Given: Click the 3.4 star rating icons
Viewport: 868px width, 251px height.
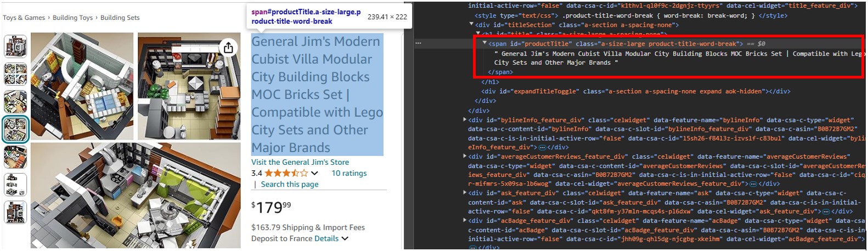Looking at the screenshot, I should [x=286, y=173].
